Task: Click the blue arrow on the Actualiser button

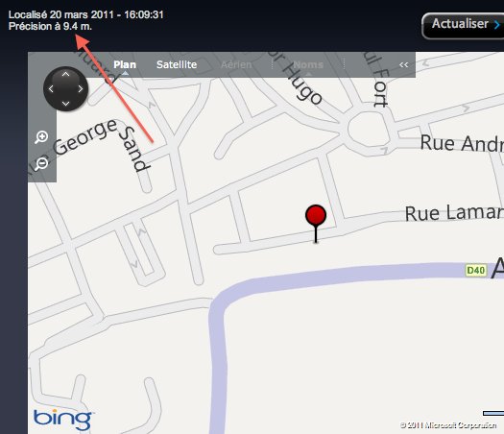Action: (x=497, y=25)
